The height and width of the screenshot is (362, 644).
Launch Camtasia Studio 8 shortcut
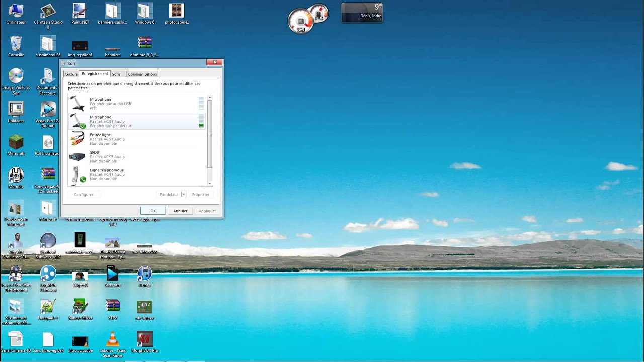pos(48,15)
